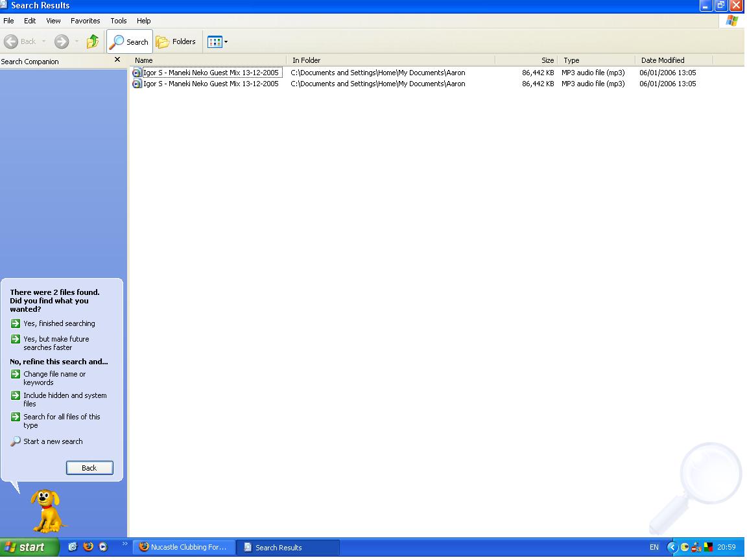This screenshot has height=560, width=747.
Task: Open the Favorites menu
Action: [x=85, y=21]
